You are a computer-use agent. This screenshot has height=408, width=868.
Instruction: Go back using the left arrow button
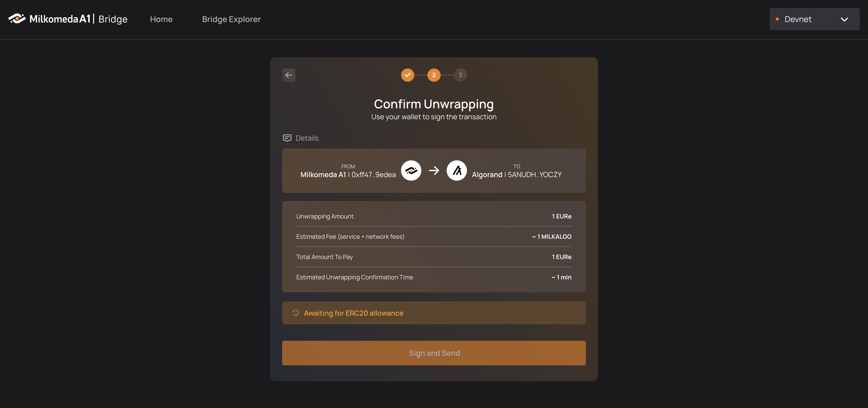coord(288,75)
